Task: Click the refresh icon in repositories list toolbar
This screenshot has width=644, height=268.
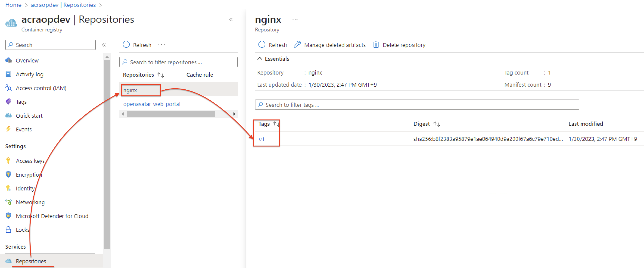Action: (x=126, y=45)
